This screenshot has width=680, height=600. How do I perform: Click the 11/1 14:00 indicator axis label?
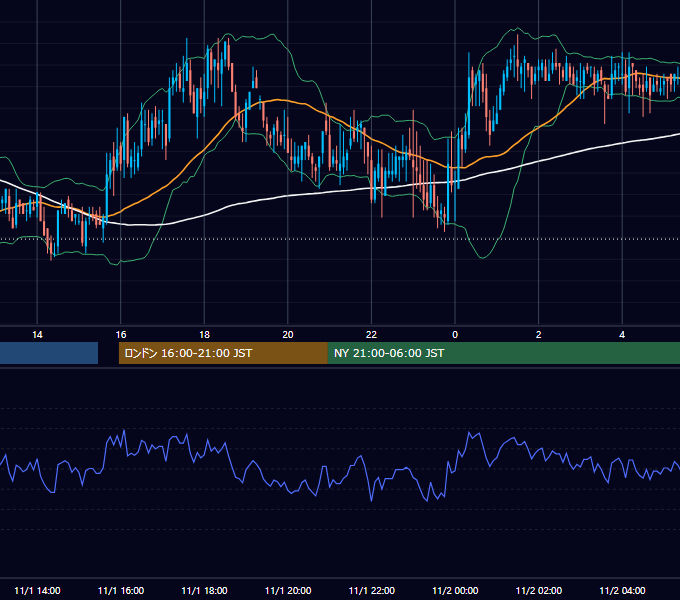point(37,590)
